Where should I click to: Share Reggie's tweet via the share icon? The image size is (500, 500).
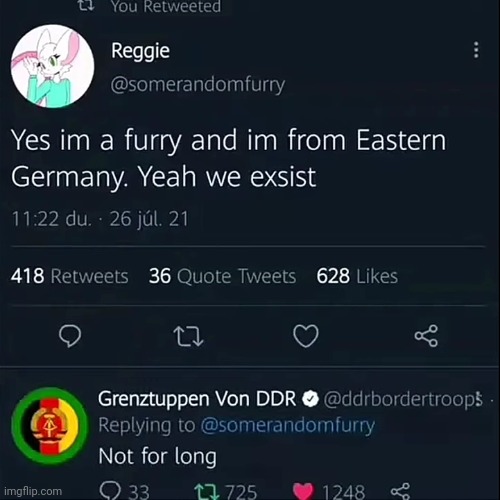click(x=426, y=336)
